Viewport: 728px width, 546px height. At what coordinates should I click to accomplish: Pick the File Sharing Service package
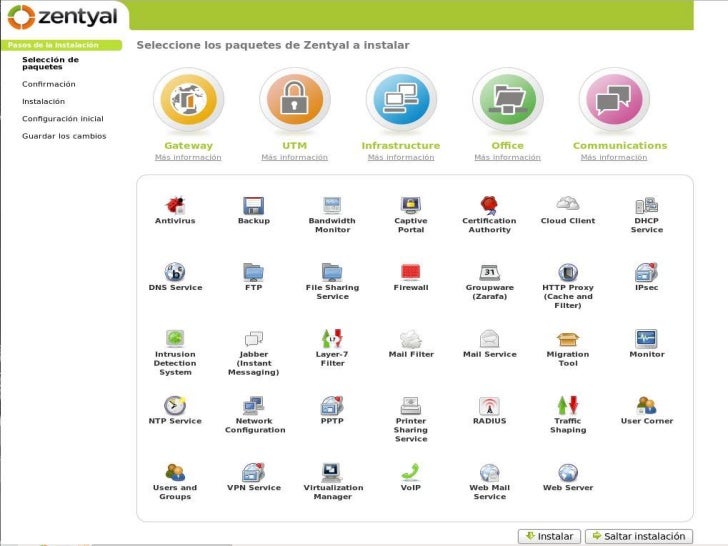(332, 281)
